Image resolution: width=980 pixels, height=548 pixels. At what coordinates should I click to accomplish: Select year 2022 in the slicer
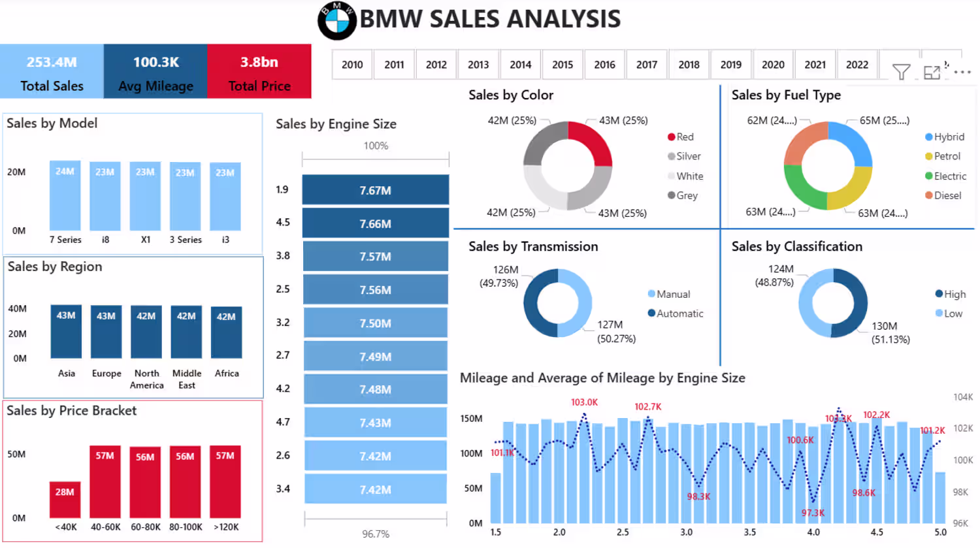[857, 65]
